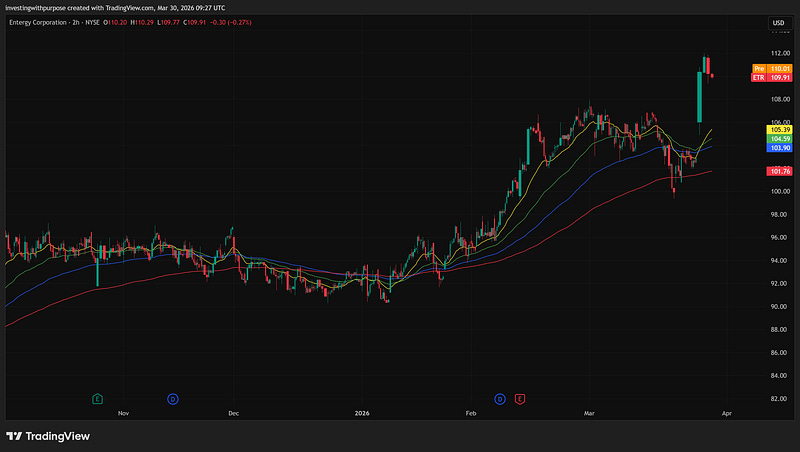The height and width of the screenshot is (452, 800).
Task: Click the 100.00 price axis label
Action: pyautogui.click(x=780, y=192)
